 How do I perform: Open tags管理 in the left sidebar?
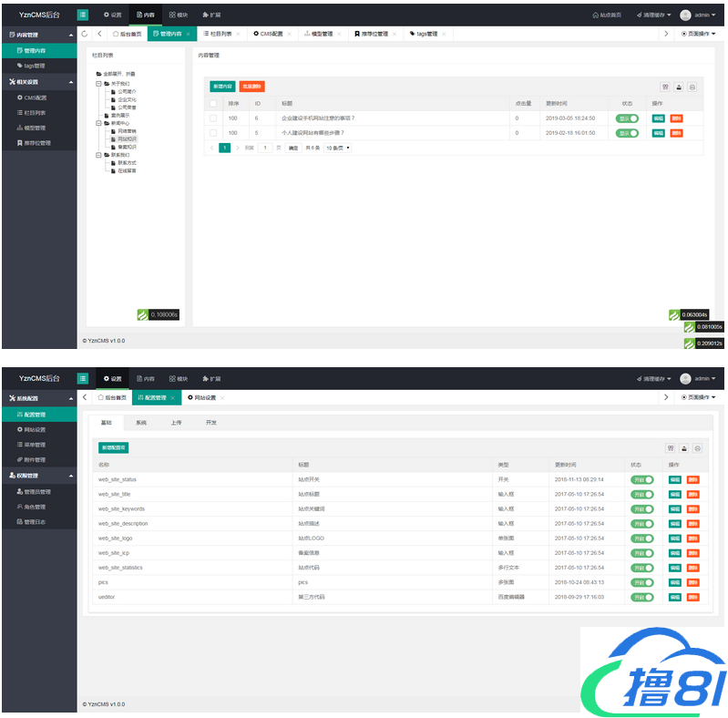pos(34,66)
